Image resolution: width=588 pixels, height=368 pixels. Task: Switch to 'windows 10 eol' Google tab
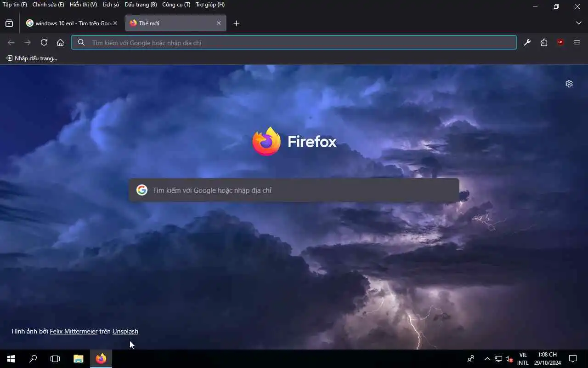tap(72, 23)
